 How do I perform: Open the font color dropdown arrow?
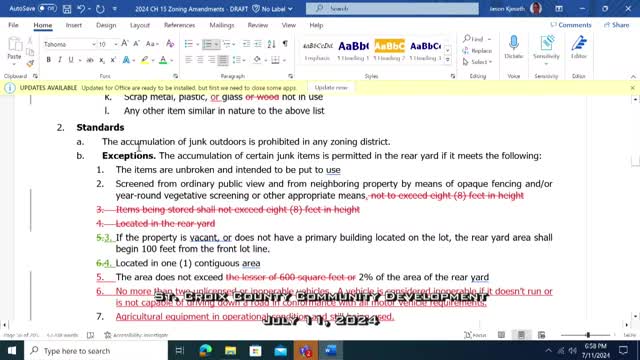(x=171, y=60)
